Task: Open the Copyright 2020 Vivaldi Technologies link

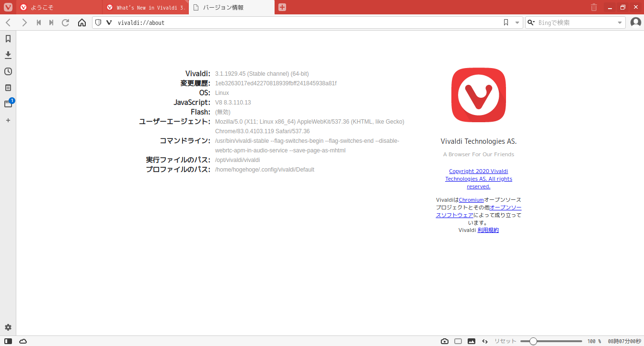Action: coord(479,179)
